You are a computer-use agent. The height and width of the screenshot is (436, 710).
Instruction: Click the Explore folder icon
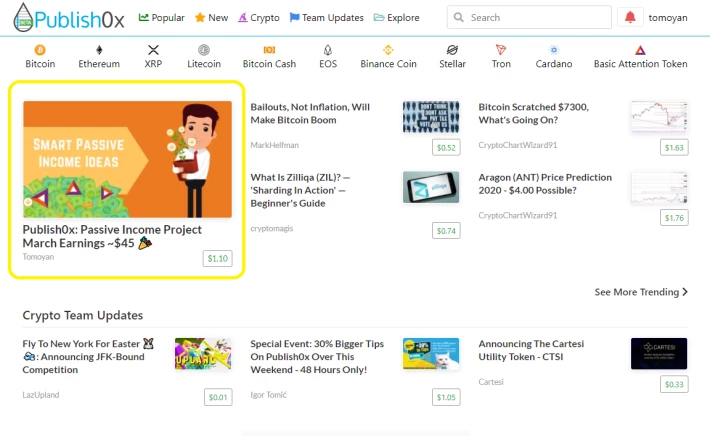(x=379, y=17)
